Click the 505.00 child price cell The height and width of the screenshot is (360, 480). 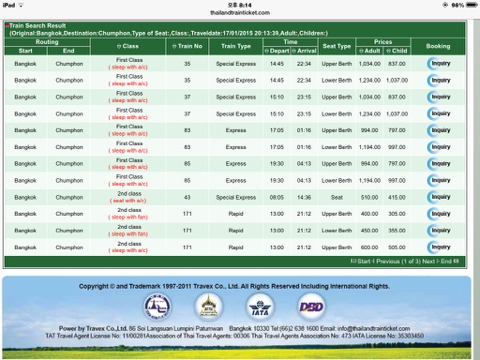click(397, 247)
